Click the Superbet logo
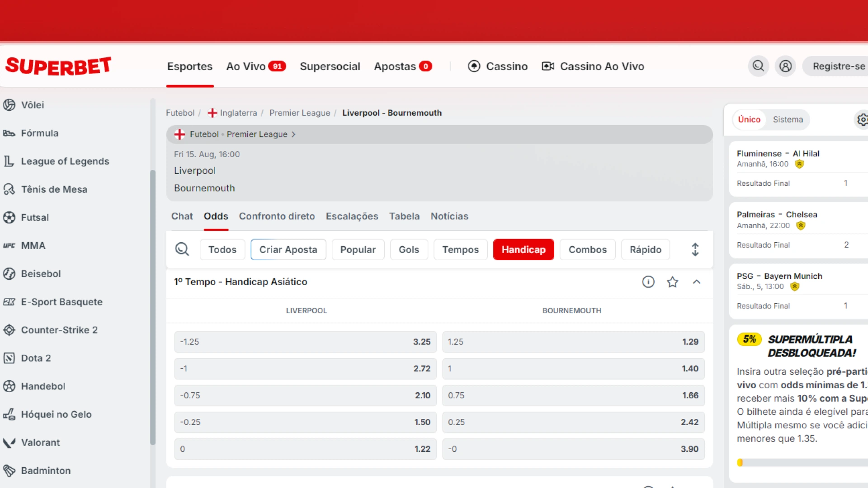868x488 pixels. [x=58, y=66]
